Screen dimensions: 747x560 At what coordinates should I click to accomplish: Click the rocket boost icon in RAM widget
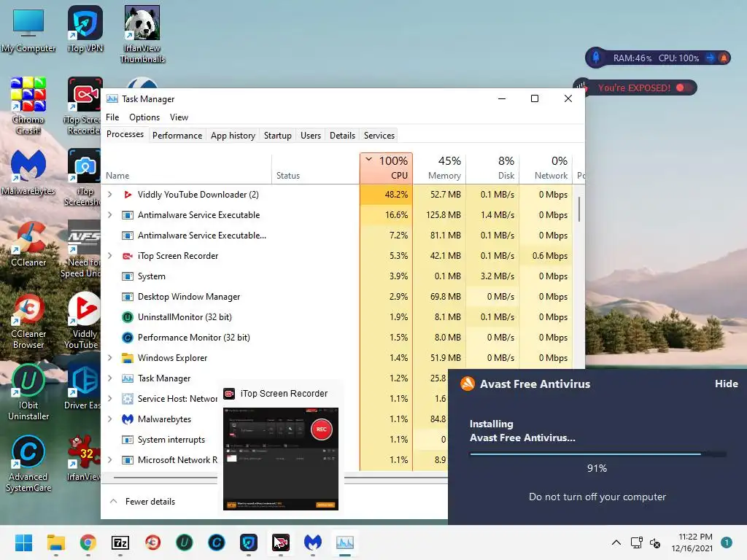tap(595, 58)
